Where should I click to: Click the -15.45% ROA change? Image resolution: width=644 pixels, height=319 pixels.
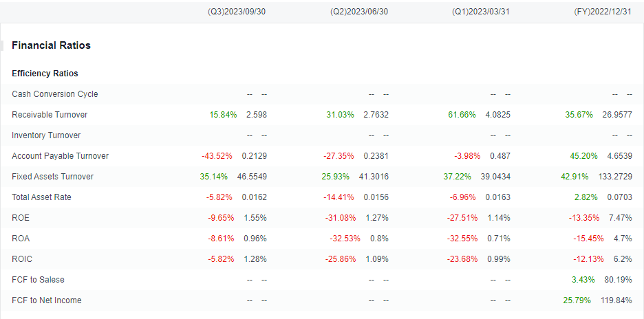(588, 239)
